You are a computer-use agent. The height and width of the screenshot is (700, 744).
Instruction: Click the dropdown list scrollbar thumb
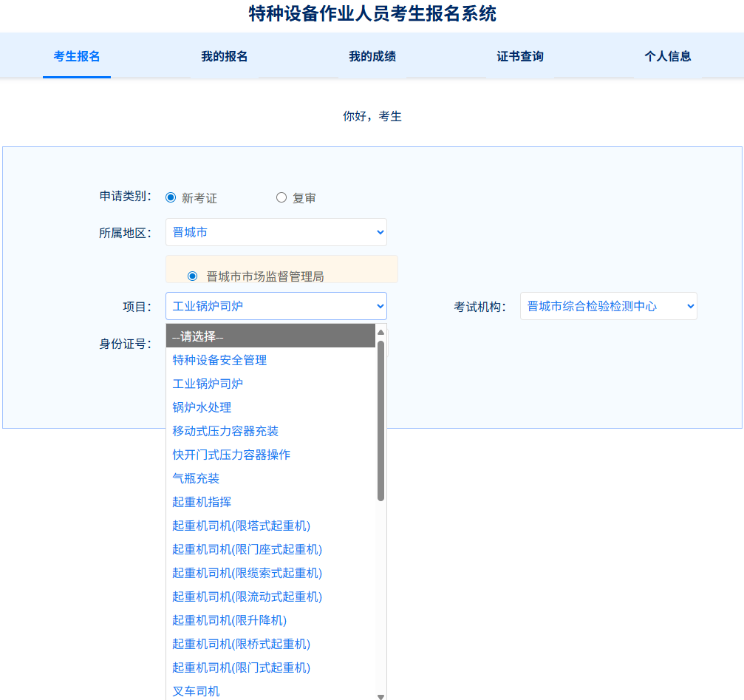380,420
